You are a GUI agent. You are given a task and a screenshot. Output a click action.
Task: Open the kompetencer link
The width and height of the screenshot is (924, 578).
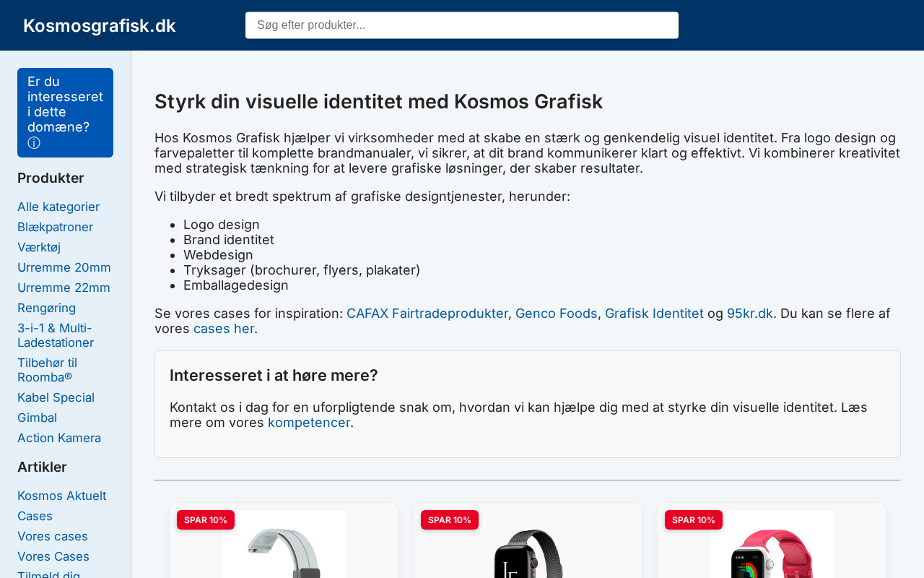(309, 423)
